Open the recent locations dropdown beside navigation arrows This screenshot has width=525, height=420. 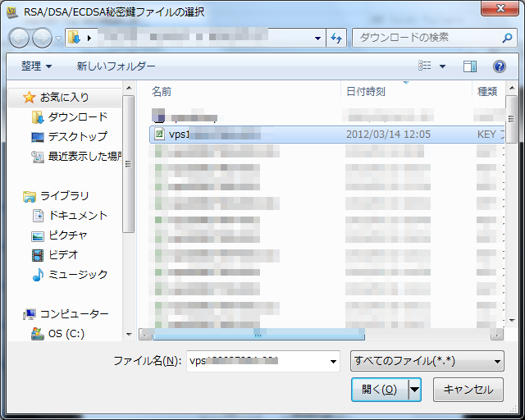pyautogui.click(x=58, y=39)
